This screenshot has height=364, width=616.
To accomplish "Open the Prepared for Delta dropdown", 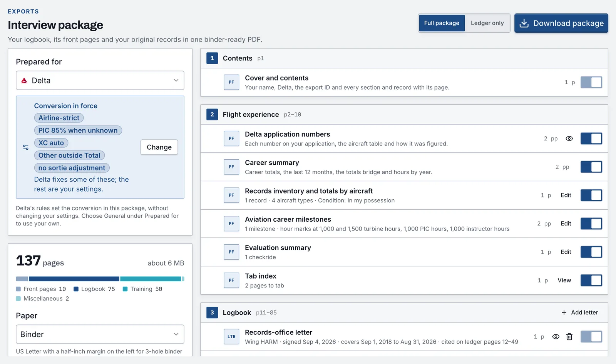I will click(x=100, y=80).
